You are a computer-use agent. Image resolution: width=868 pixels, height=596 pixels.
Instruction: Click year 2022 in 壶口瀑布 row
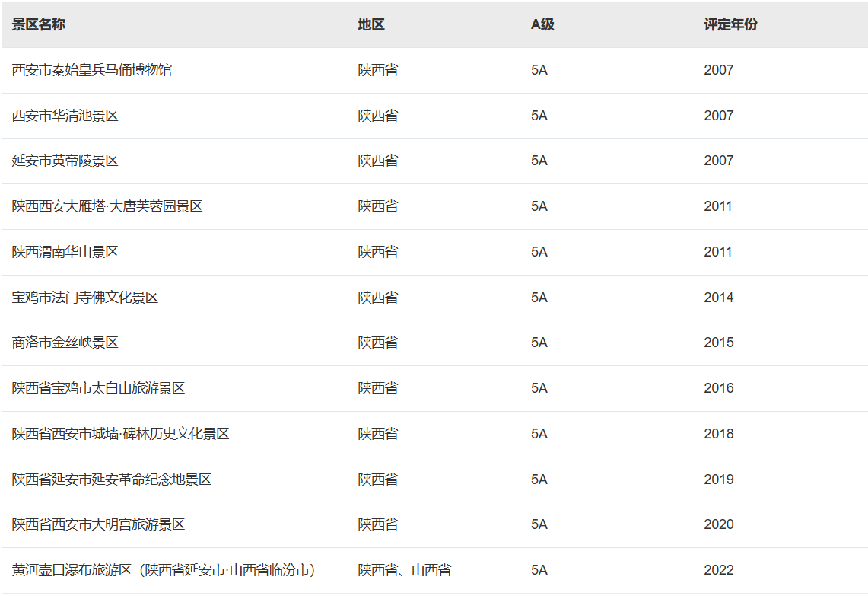(x=719, y=570)
